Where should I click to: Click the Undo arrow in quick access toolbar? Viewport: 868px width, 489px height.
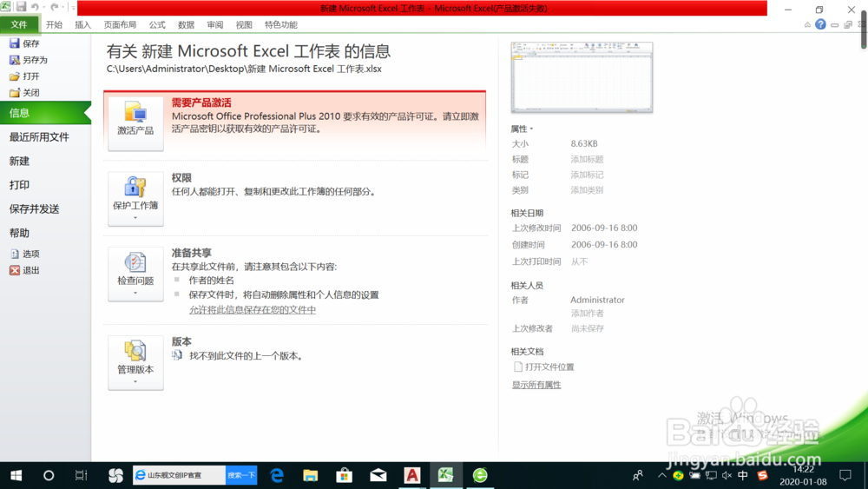35,7
